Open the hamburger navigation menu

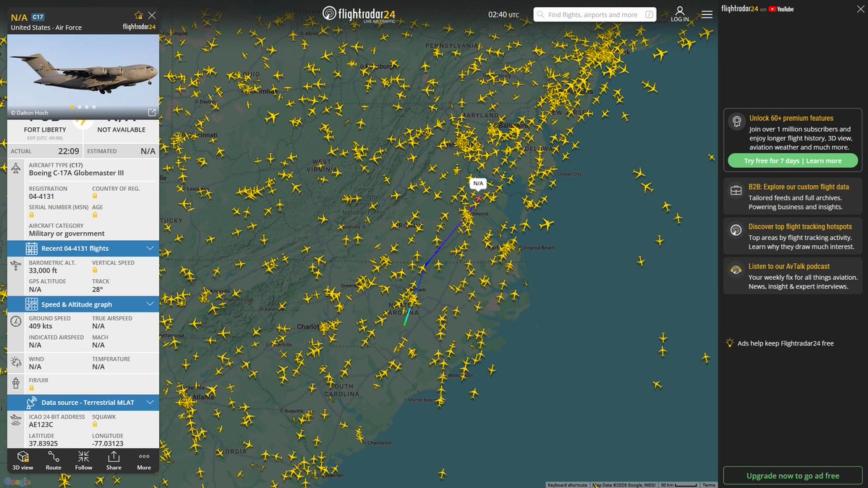pos(707,14)
